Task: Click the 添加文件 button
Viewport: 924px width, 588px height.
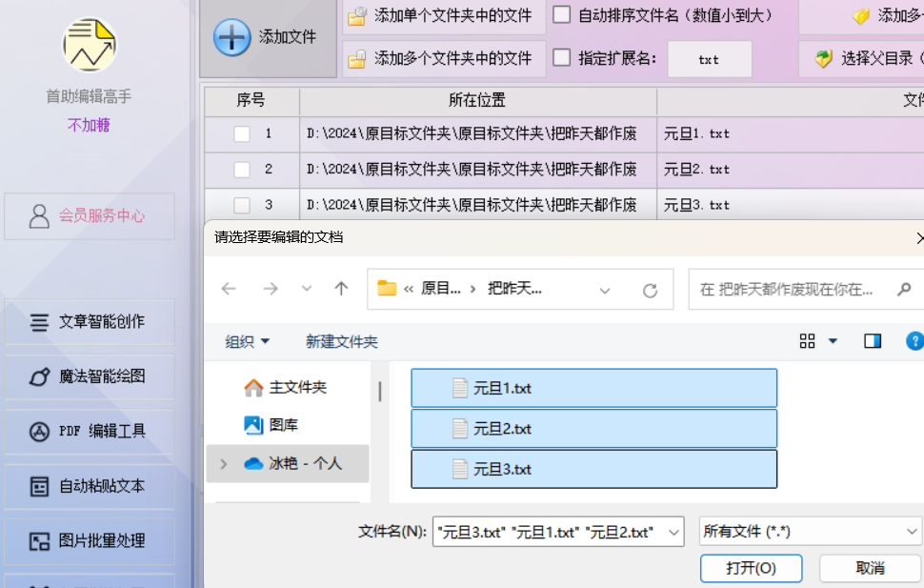Action: [268, 38]
